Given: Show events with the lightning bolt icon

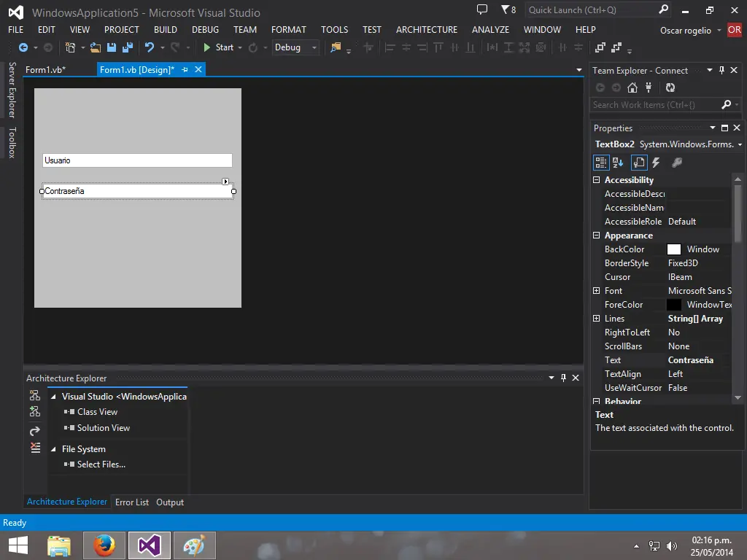Looking at the screenshot, I should 656,163.
